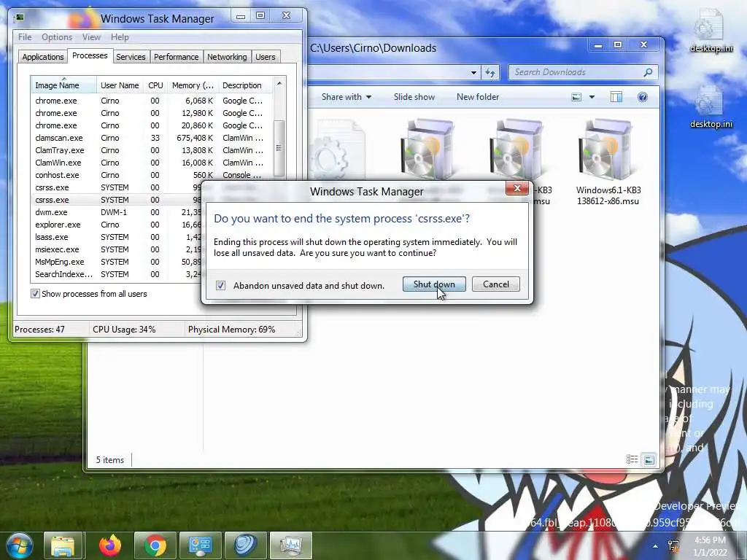
Task: Open the Help menu in Task Manager
Action: [120, 37]
